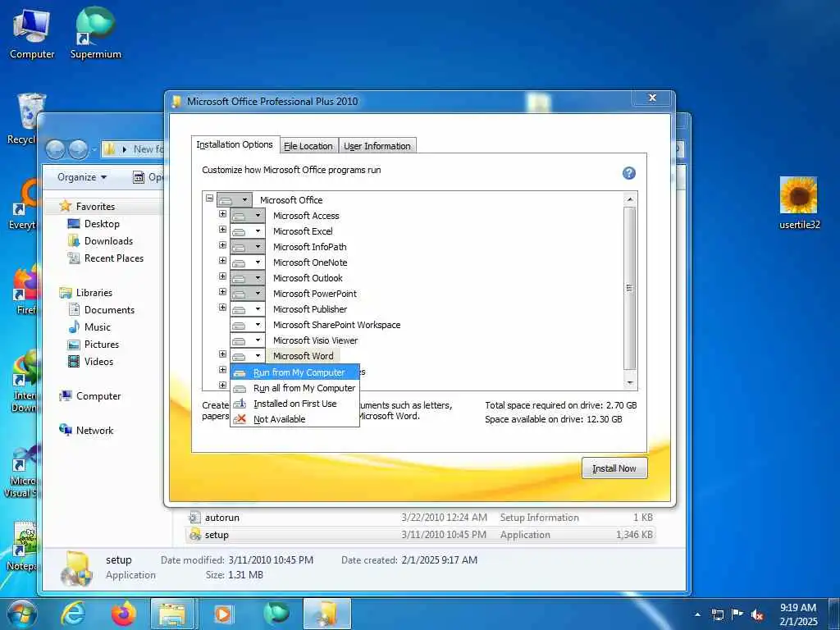Open the help icon in Office setup
The width and height of the screenshot is (840, 630).
[x=629, y=173]
